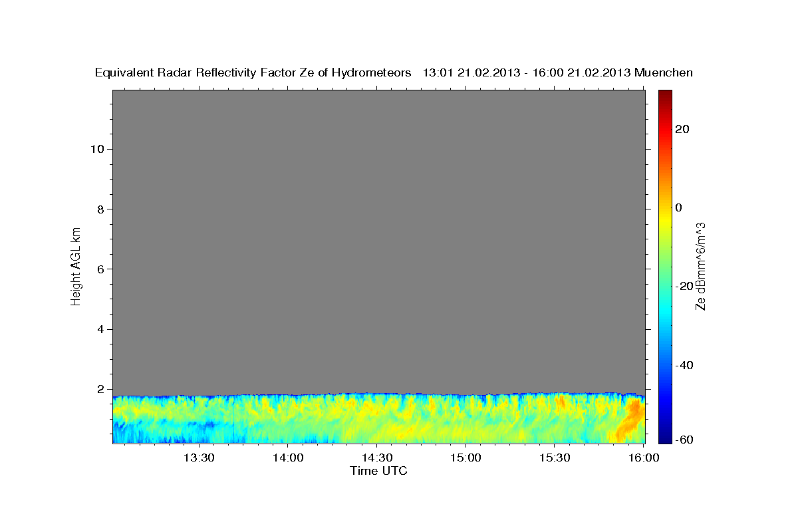Click the height axis label '10'
Screen dimensions: 798x532
(96, 149)
